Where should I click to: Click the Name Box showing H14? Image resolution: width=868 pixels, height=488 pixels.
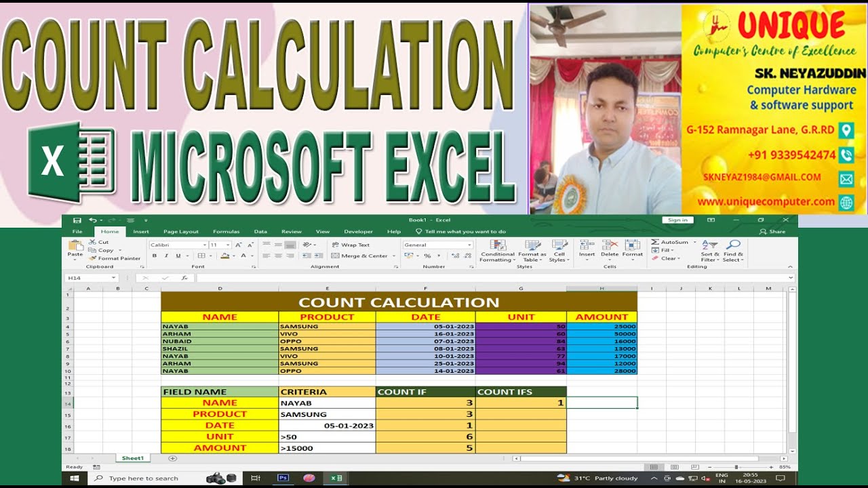[92, 278]
